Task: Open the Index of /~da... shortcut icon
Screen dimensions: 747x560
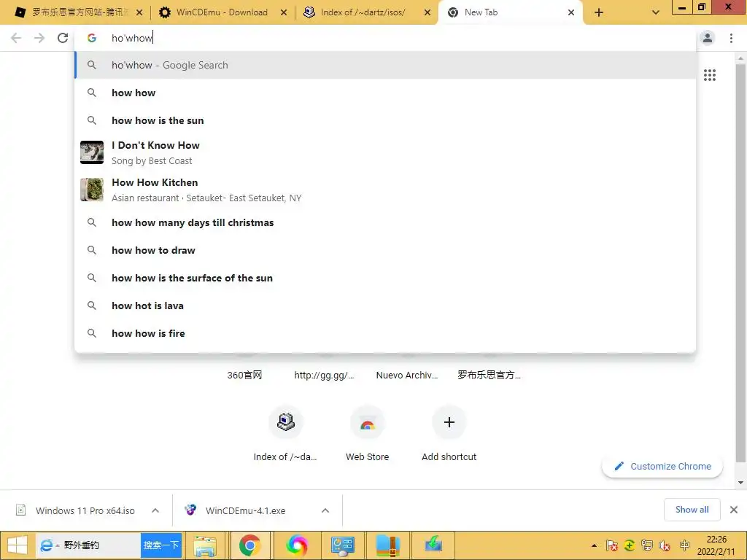Action: [285, 422]
